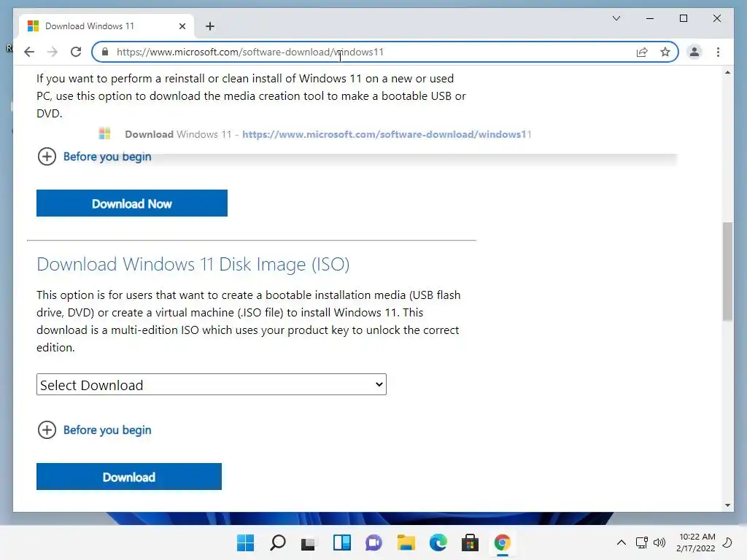Image resolution: width=747 pixels, height=560 pixels.
Task: Open the tab search chevron in title bar
Action: pyautogui.click(x=616, y=18)
